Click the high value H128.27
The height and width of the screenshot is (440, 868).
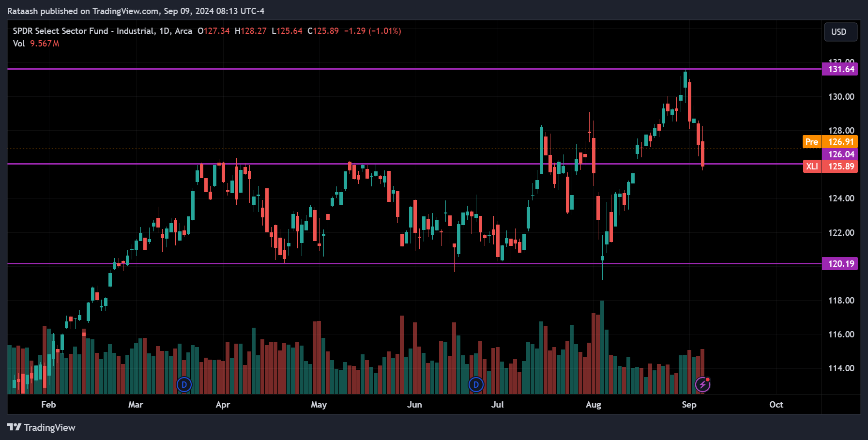click(250, 31)
